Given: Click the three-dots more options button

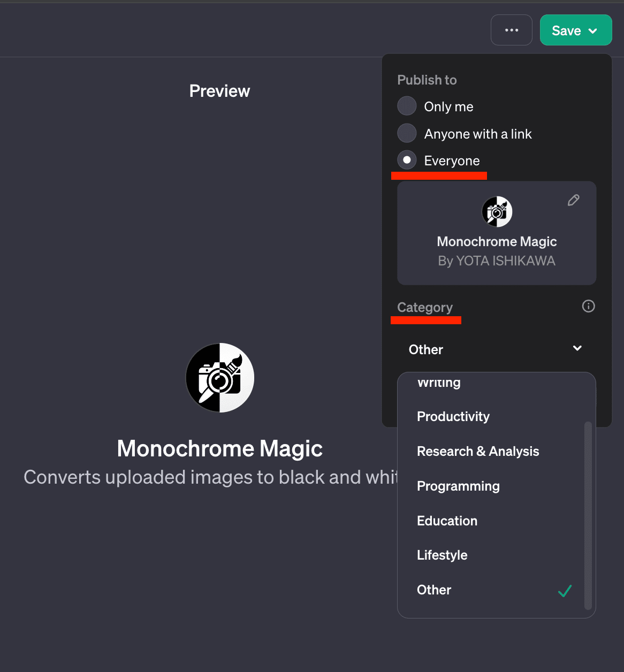Looking at the screenshot, I should point(511,30).
